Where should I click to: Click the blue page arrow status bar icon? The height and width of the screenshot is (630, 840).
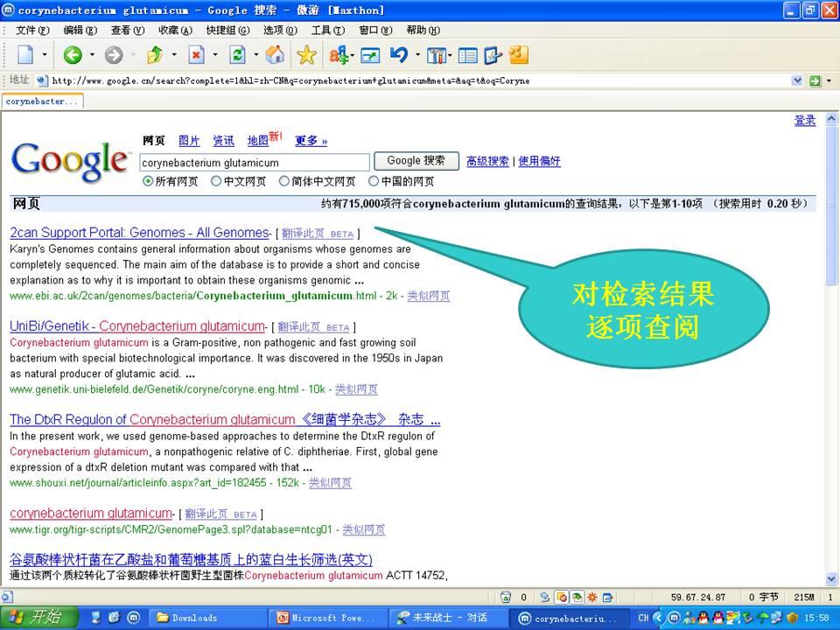pos(607,597)
